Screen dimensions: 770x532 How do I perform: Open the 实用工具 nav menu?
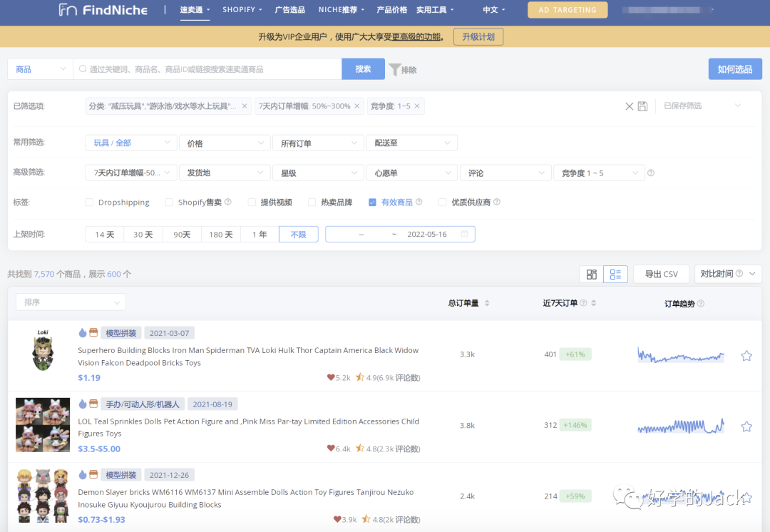(x=435, y=10)
